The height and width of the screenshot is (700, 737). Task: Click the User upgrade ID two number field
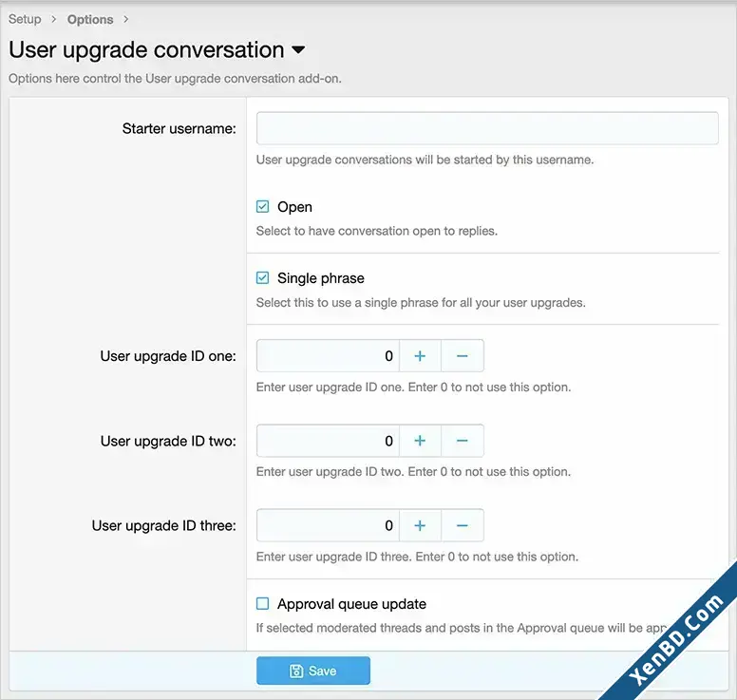328,441
